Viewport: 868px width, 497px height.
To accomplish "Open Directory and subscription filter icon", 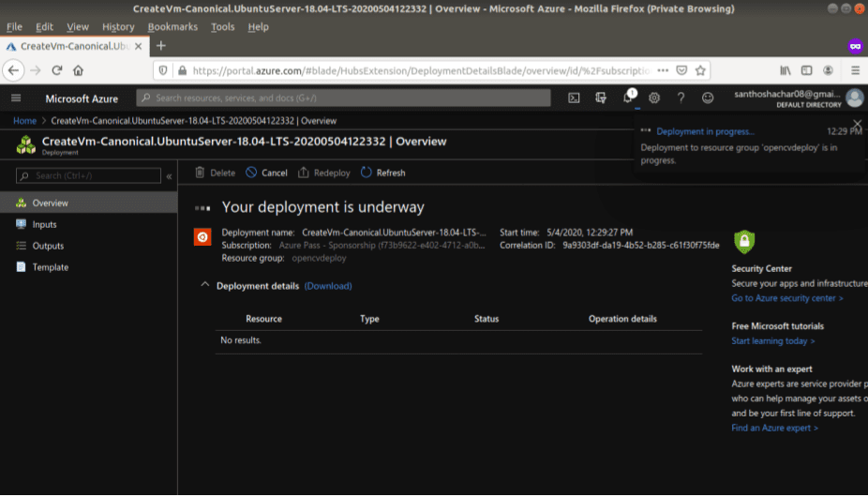I will click(x=601, y=98).
